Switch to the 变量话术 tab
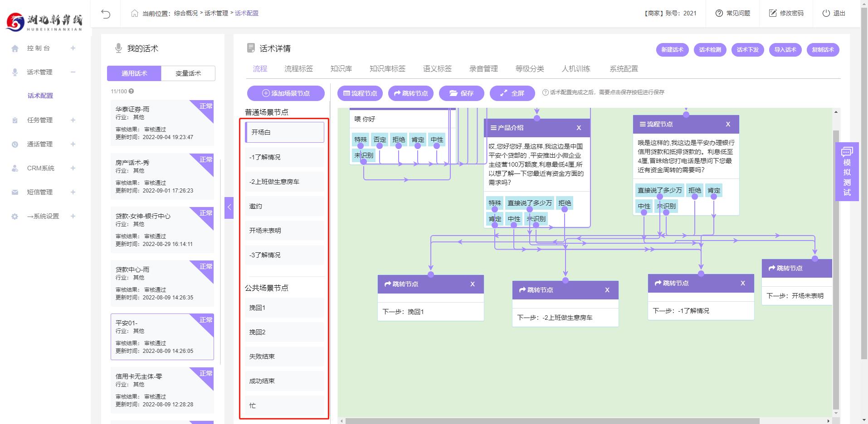 (x=189, y=73)
